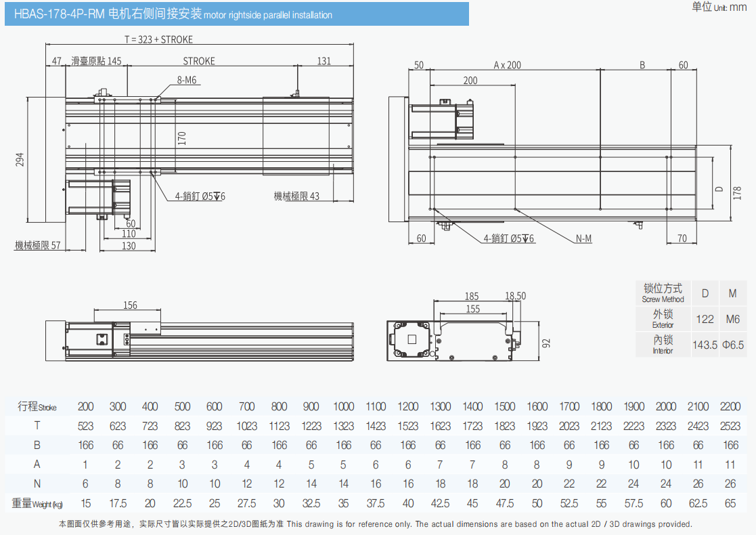Click the '8-M6' callout label
The image size is (756, 535).
point(187,80)
